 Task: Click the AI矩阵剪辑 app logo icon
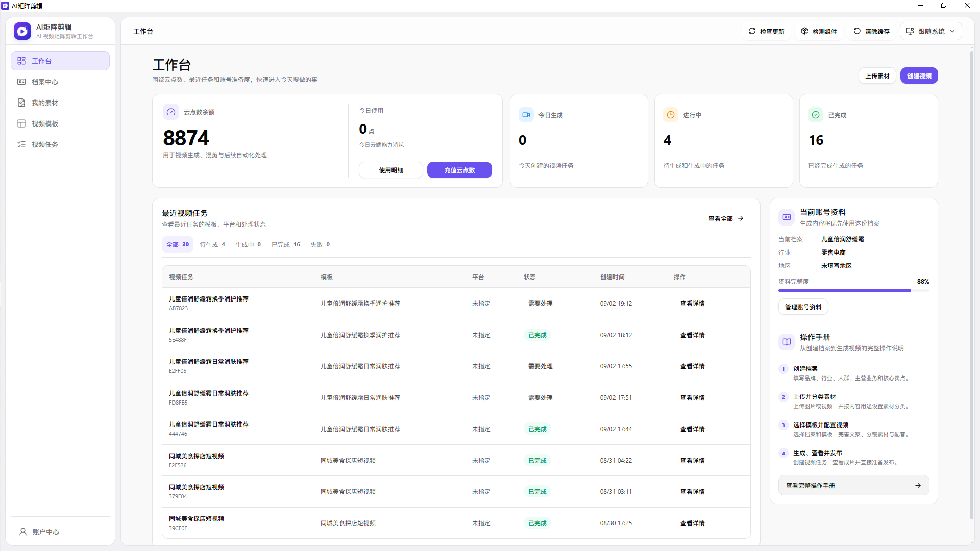pos(22,31)
